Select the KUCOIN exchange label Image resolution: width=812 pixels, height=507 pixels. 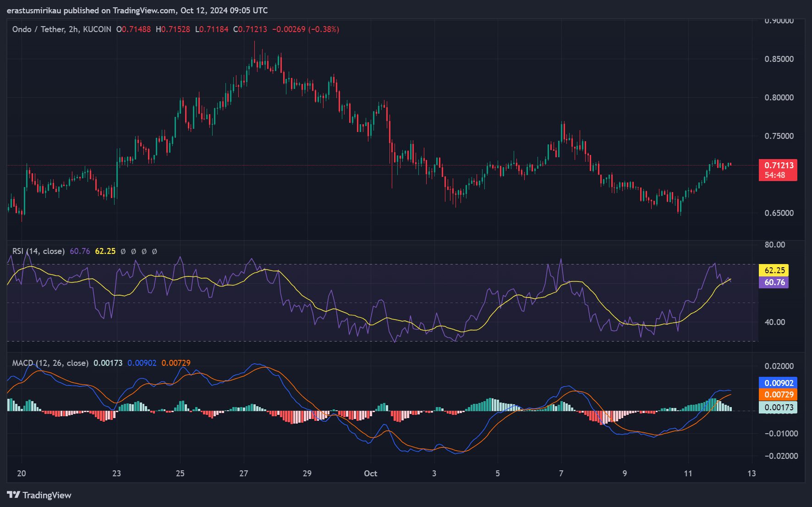(x=98, y=29)
